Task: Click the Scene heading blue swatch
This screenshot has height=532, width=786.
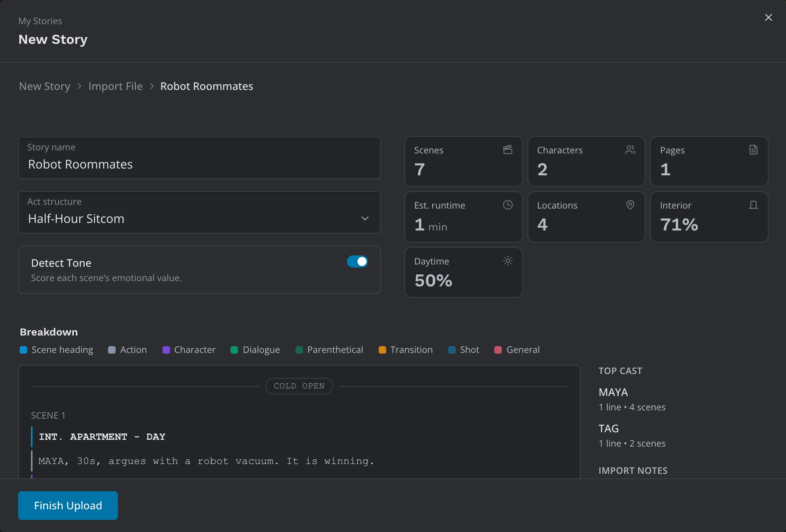Action: pos(23,350)
